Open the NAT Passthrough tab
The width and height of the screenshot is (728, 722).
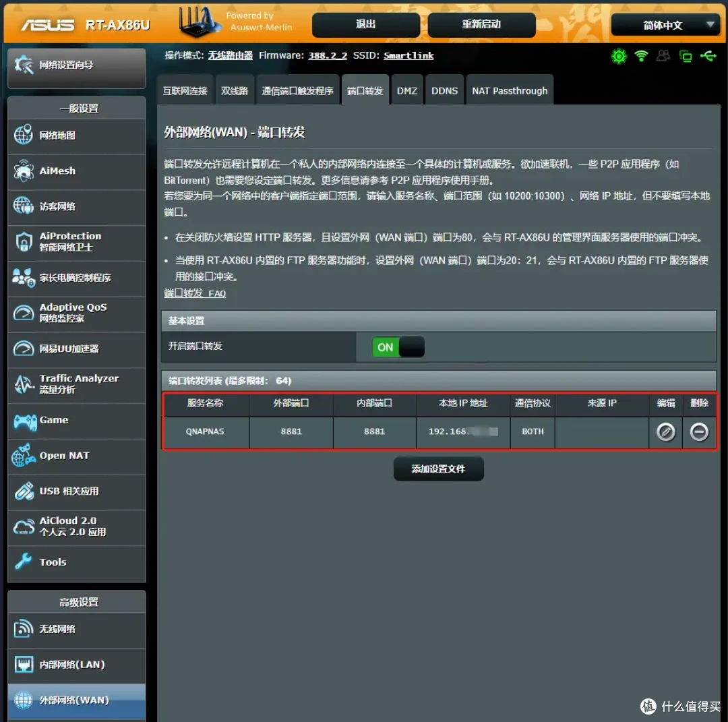tap(510, 90)
